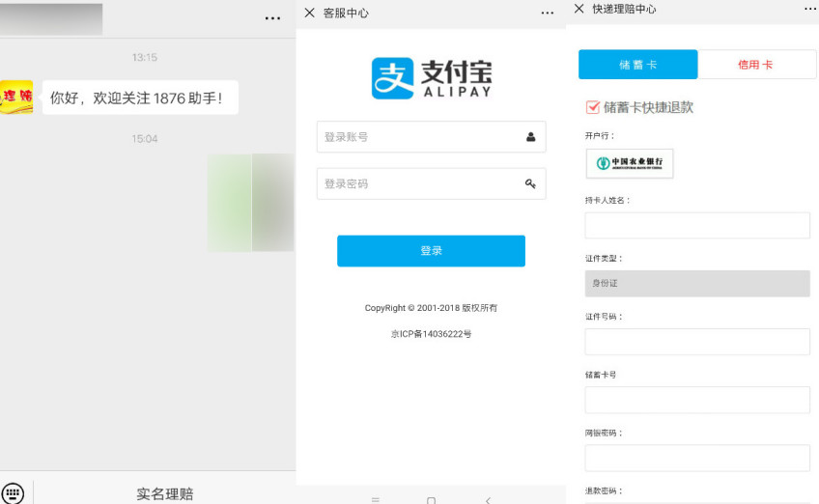This screenshot has width=819, height=504.
Task: Tap the Android recent-apps navigation icon
Action: (375, 500)
